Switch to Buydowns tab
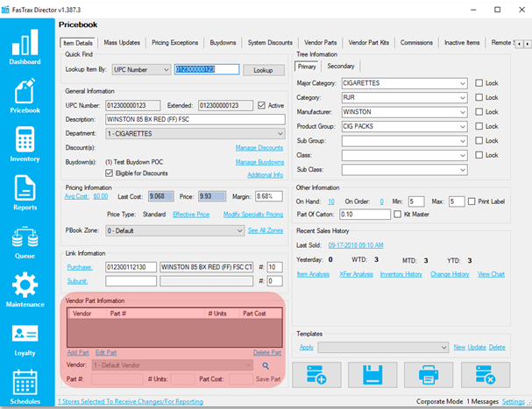532x409 pixels. coord(223,43)
